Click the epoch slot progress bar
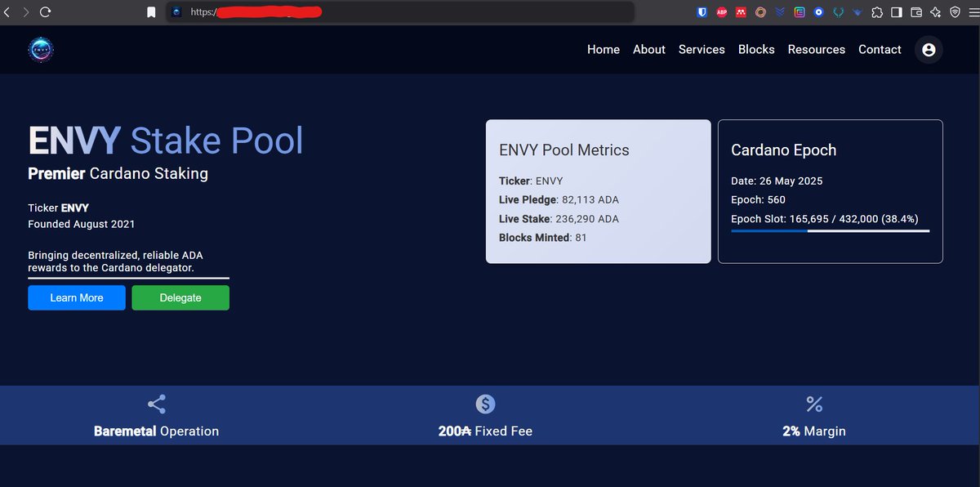The height and width of the screenshot is (487, 980). 830,231
